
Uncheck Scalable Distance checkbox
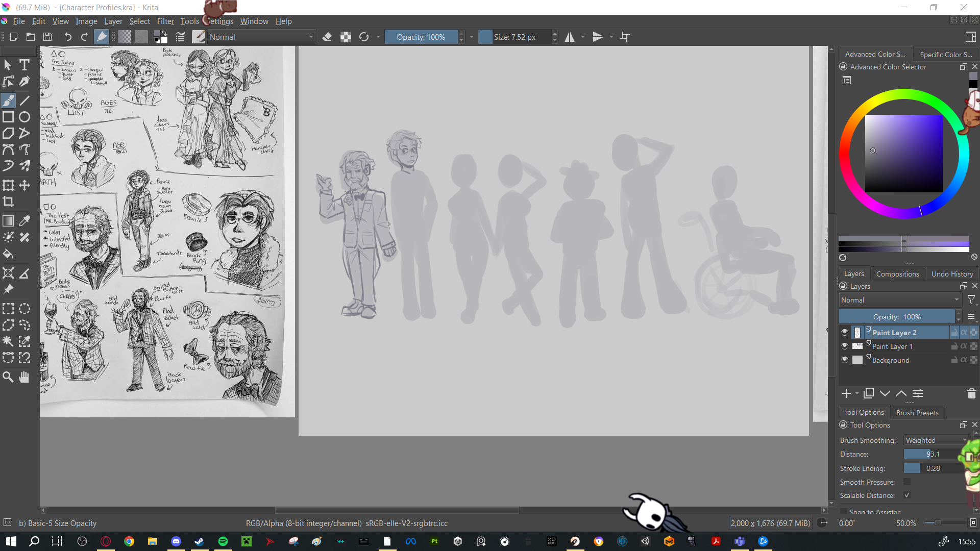907,495
